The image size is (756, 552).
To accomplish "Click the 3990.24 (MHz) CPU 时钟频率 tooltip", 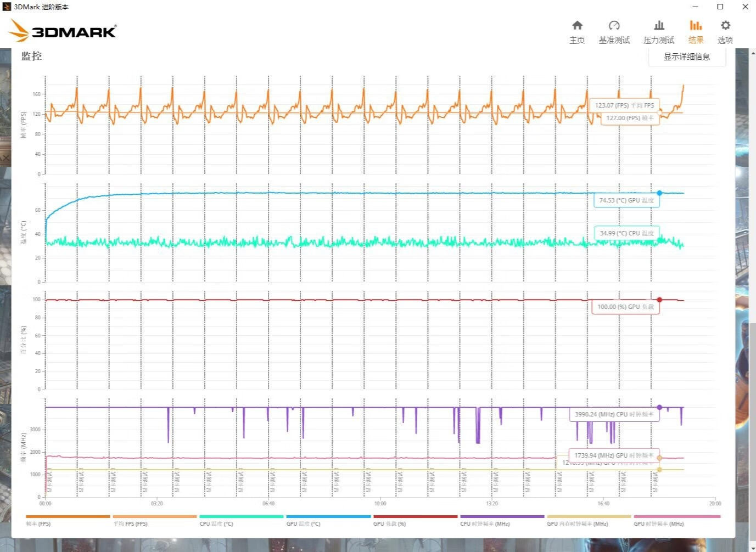I will (x=614, y=414).
